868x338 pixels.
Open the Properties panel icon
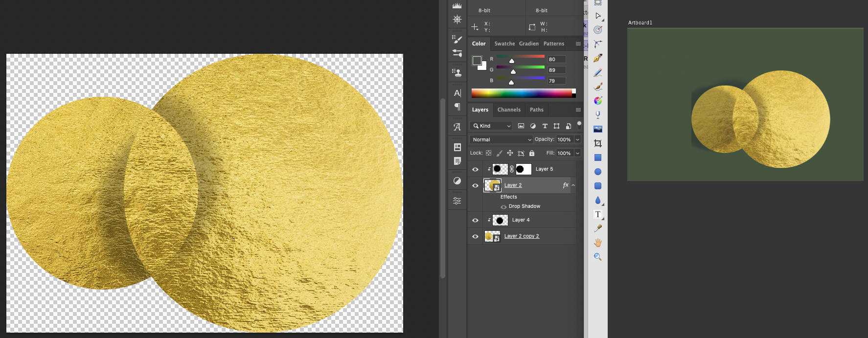pyautogui.click(x=457, y=147)
